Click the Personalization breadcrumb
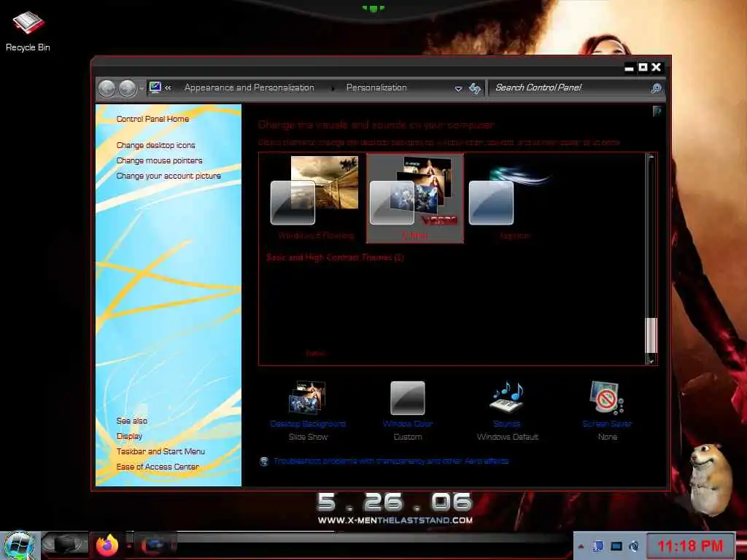The height and width of the screenshot is (560, 747). (x=376, y=87)
